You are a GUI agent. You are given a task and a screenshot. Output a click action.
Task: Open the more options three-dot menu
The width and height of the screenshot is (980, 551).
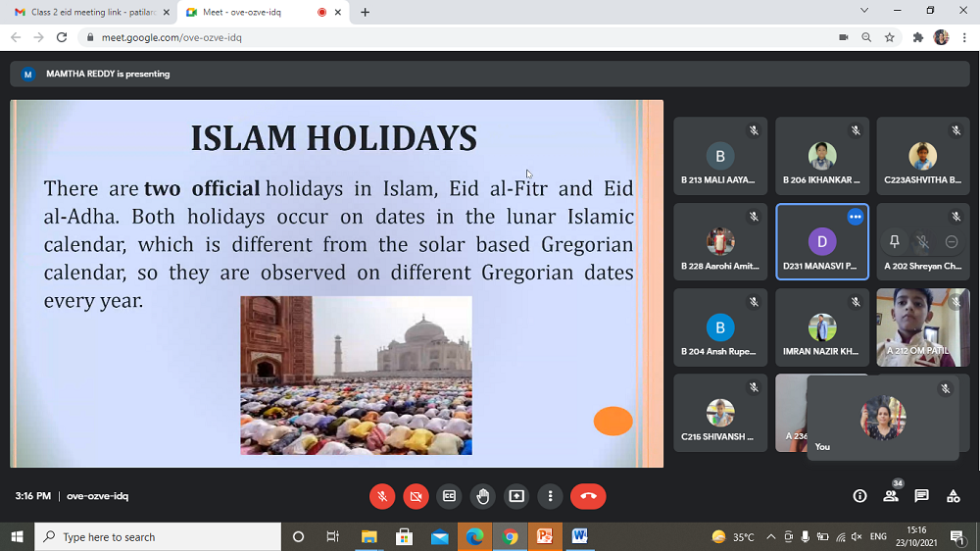click(x=551, y=496)
